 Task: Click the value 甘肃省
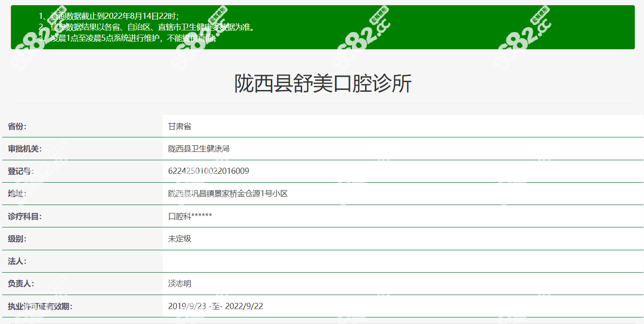pos(180,126)
